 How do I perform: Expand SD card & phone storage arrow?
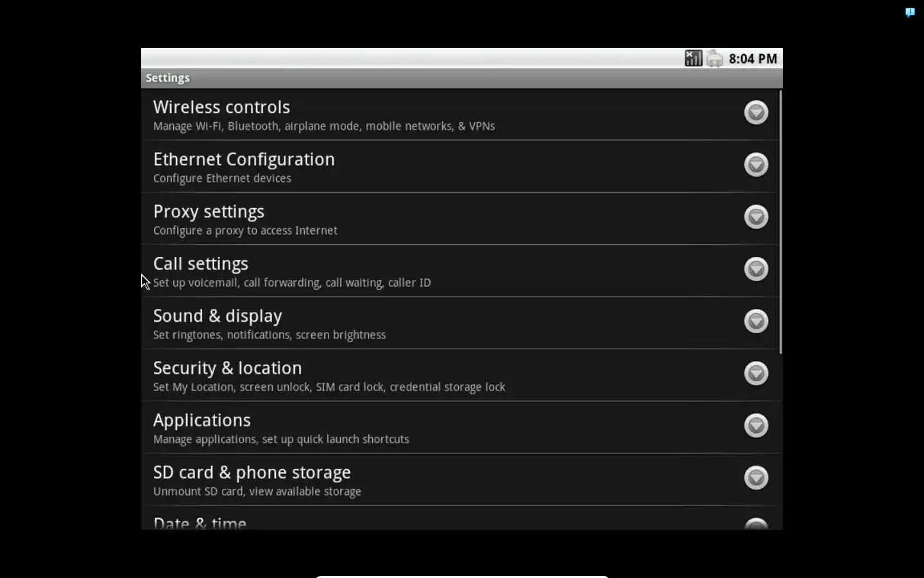coord(756,478)
